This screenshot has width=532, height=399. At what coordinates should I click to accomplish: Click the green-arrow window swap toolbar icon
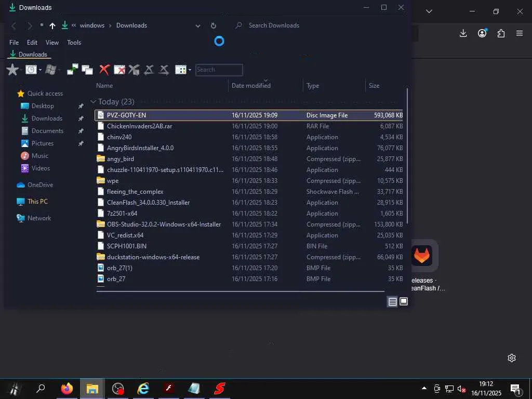(72, 69)
